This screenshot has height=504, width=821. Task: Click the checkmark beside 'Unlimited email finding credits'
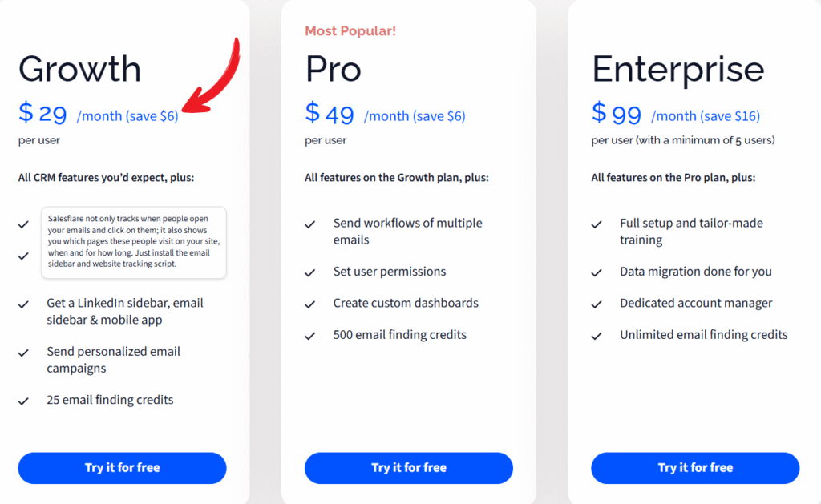click(597, 335)
